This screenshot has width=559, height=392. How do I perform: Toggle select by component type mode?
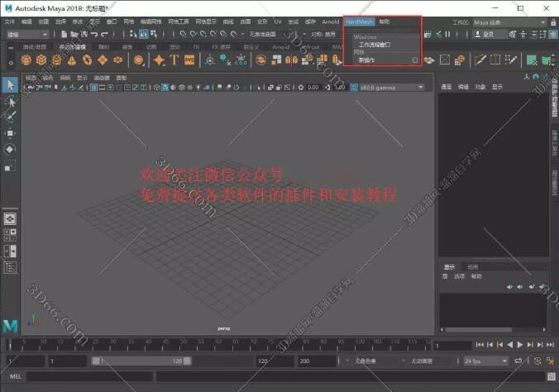click(x=154, y=34)
